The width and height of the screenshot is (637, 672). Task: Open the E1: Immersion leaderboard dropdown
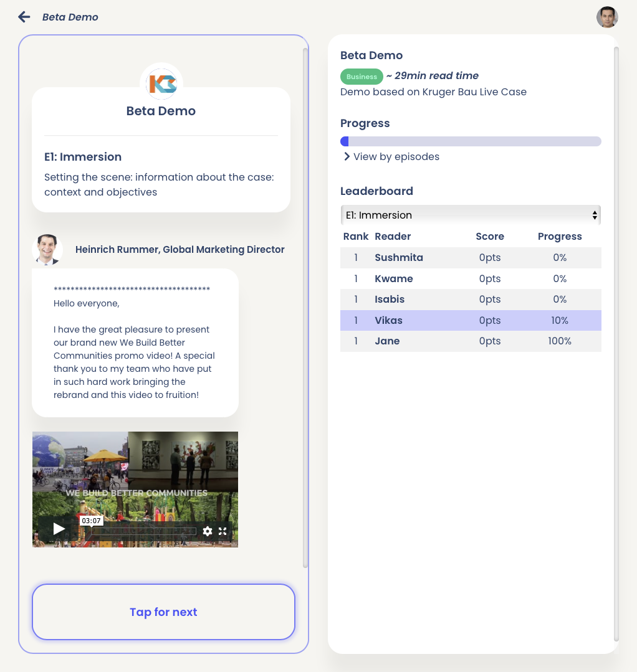coord(470,215)
